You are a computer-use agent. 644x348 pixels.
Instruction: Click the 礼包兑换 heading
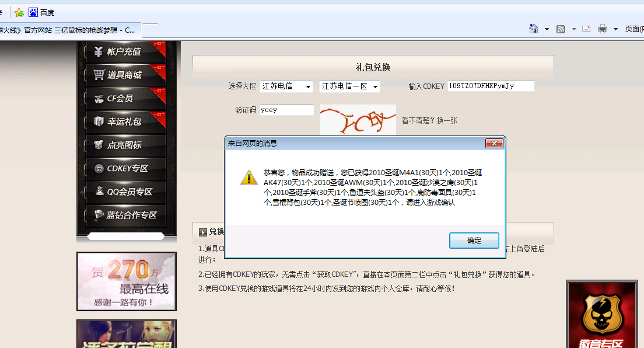373,67
